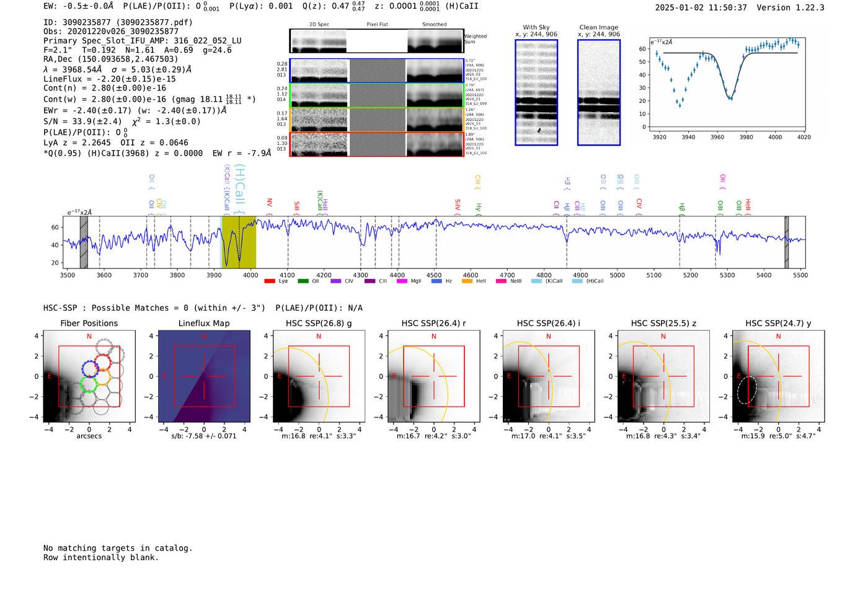The height and width of the screenshot is (591, 868).
Task: Click the m:15.9 re:5.0" s:4.7" caption
Action: click(779, 436)
